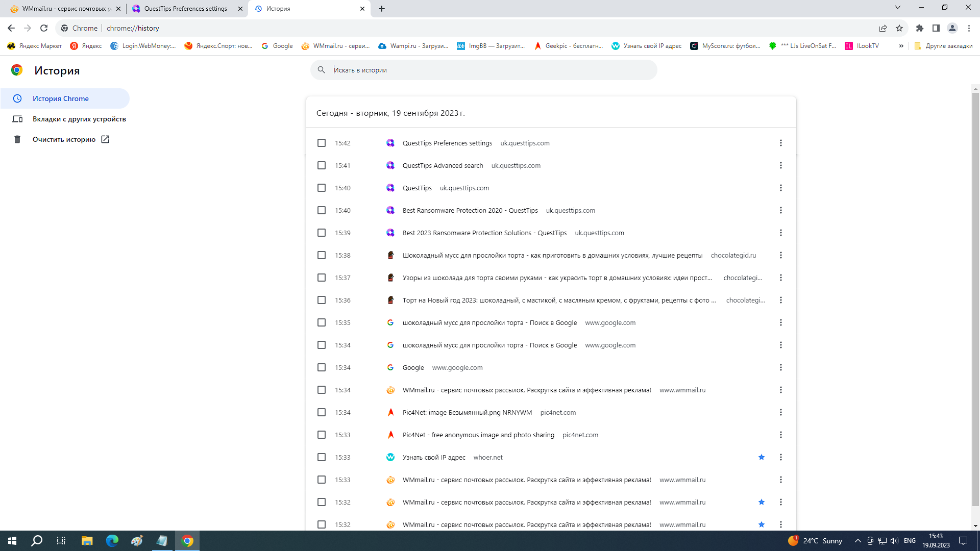Open the Login.WebMoney bookmark
980x551 pixels.
143,46
